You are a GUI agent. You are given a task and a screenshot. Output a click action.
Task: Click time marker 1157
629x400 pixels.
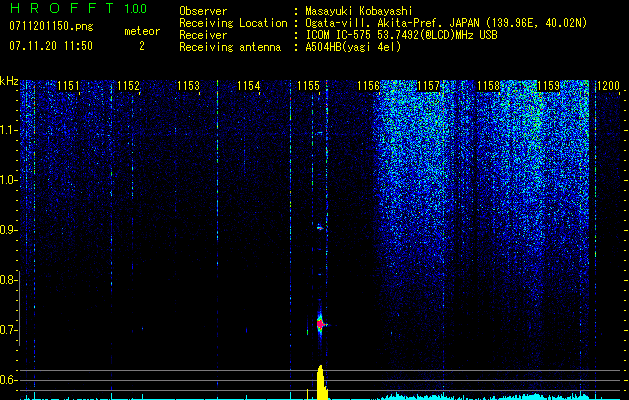click(428, 85)
